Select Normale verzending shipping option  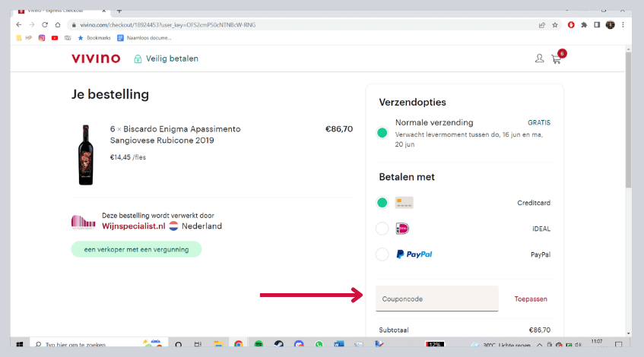pos(382,133)
